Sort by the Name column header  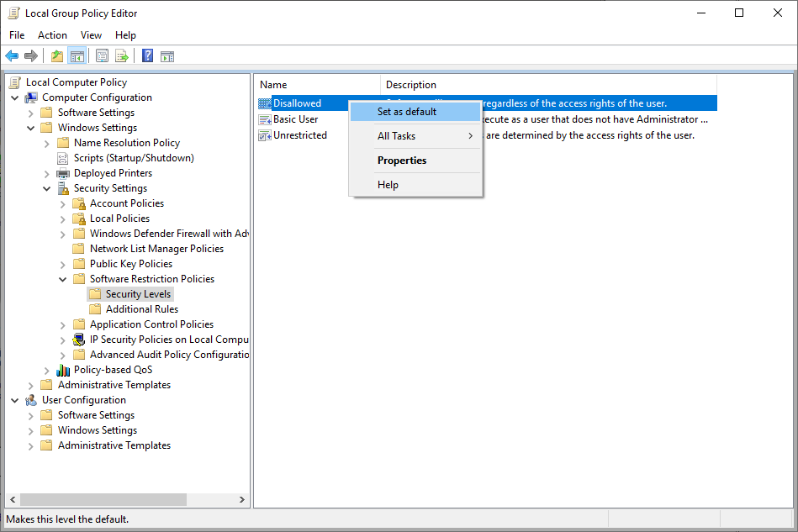coord(318,85)
